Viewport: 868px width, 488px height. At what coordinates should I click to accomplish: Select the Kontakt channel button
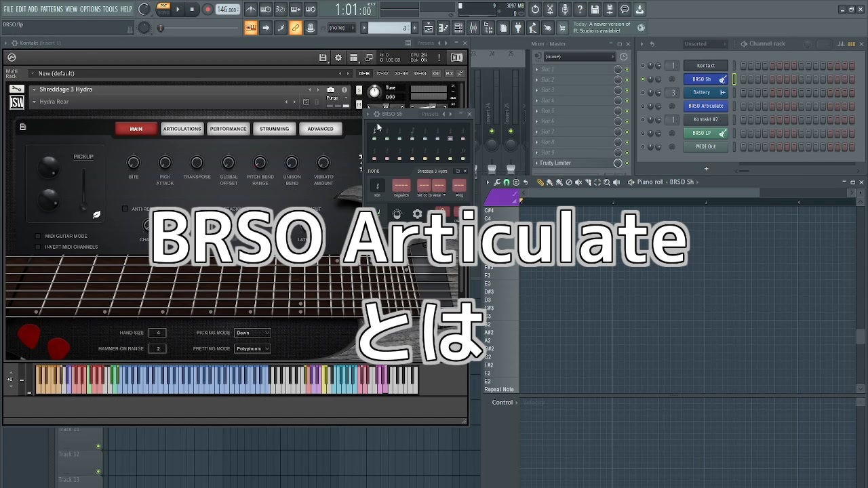(x=705, y=66)
